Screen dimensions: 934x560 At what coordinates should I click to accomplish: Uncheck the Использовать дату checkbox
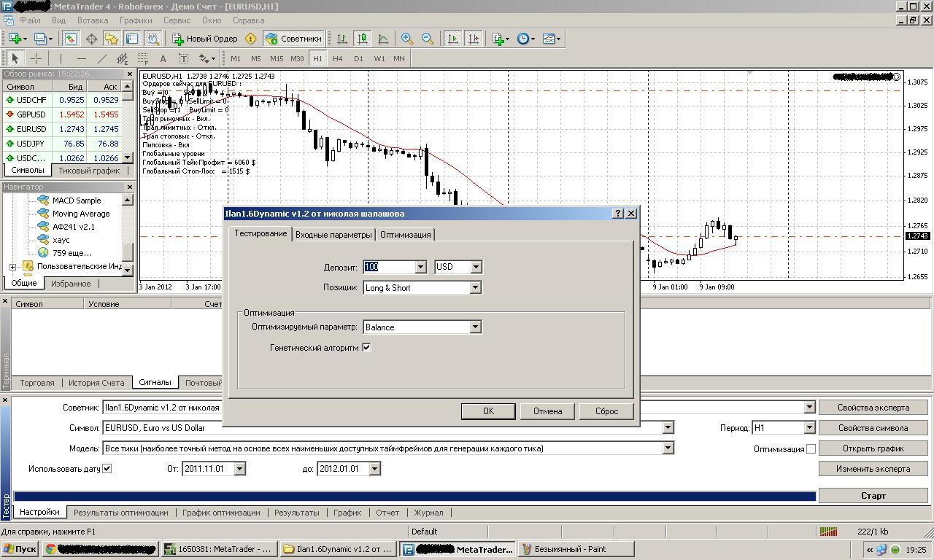point(107,469)
